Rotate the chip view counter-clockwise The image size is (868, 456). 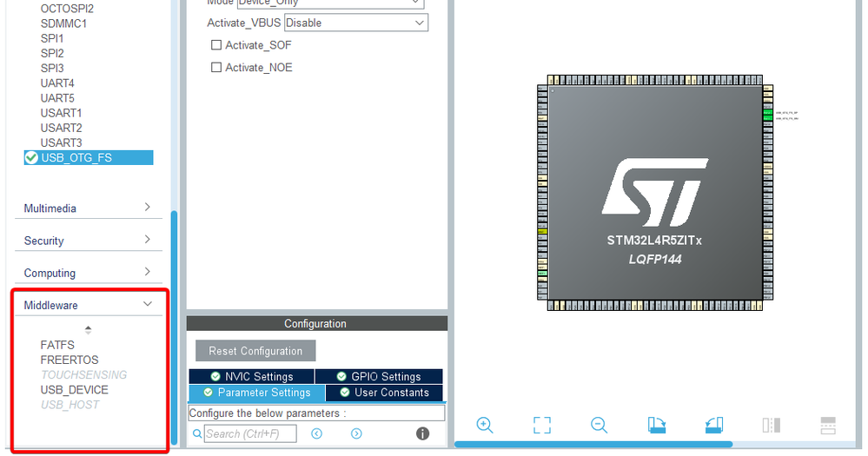coord(714,425)
